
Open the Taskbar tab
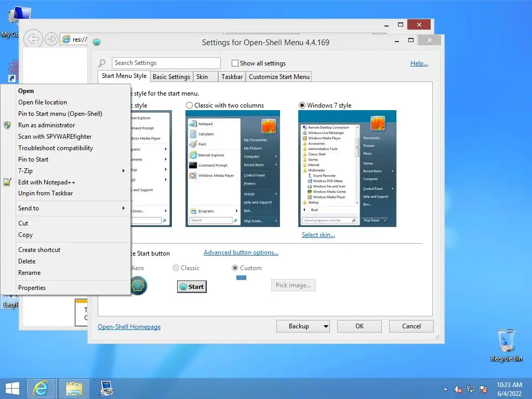232,77
